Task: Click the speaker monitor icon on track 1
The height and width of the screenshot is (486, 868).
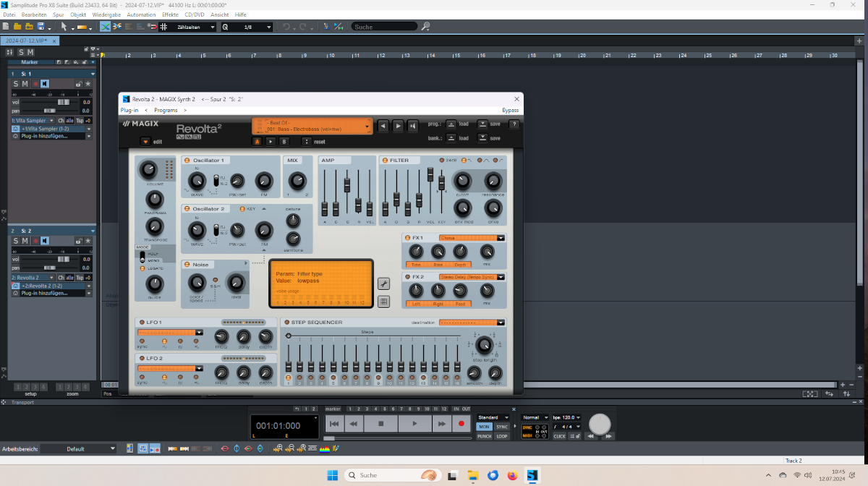Action: click(45, 84)
